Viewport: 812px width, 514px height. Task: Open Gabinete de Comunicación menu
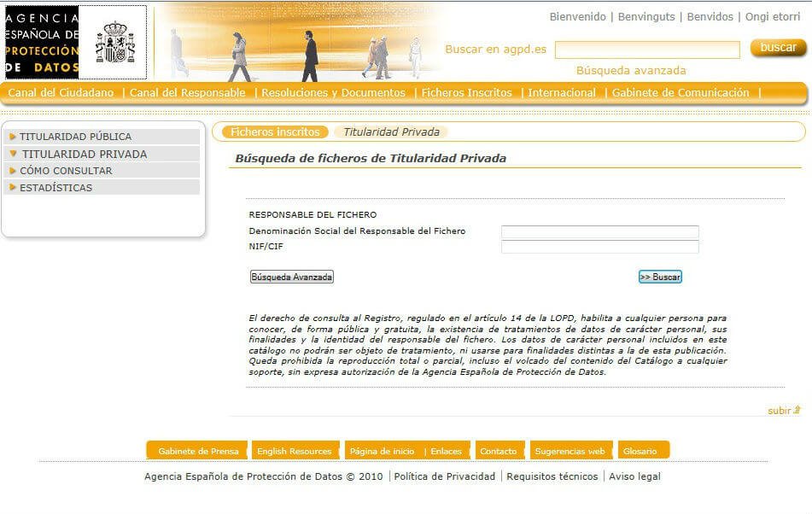point(681,93)
